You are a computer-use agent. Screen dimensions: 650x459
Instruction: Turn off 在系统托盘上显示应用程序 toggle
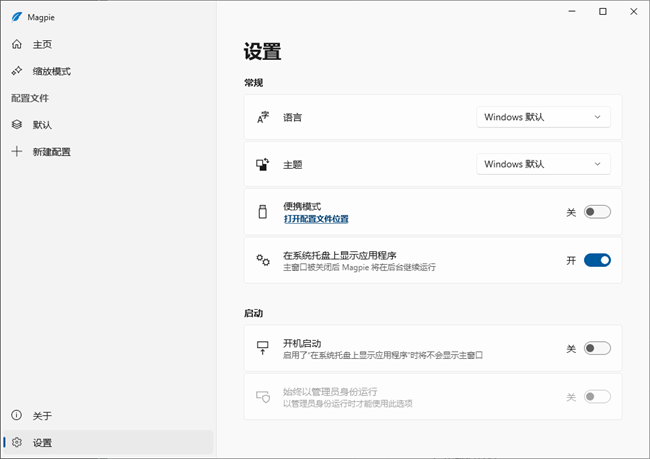[597, 260]
